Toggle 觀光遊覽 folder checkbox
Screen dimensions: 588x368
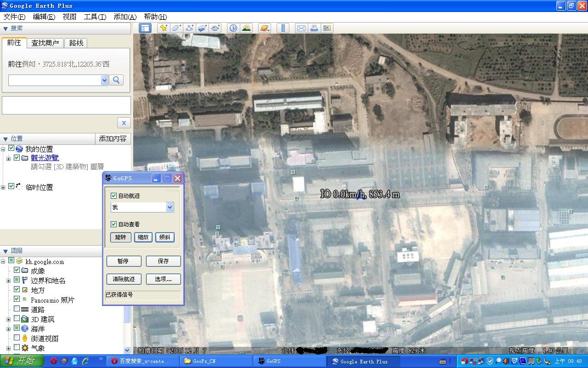pyautogui.click(x=17, y=157)
